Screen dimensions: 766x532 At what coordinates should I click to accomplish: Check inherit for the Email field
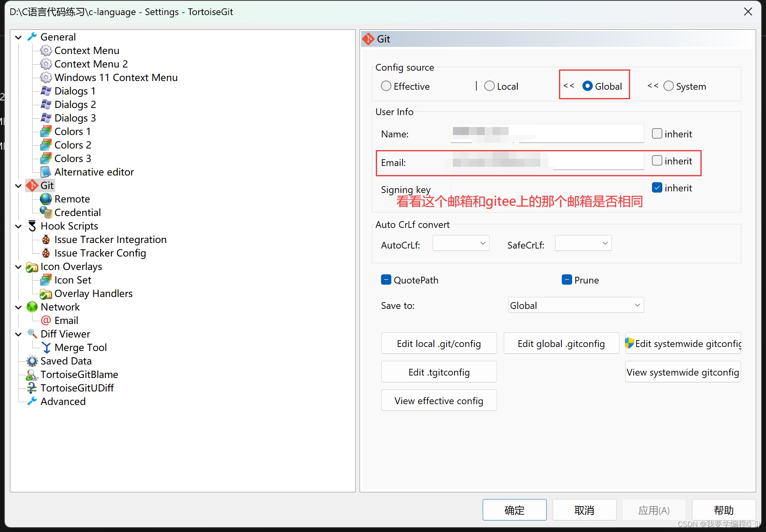point(657,161)
